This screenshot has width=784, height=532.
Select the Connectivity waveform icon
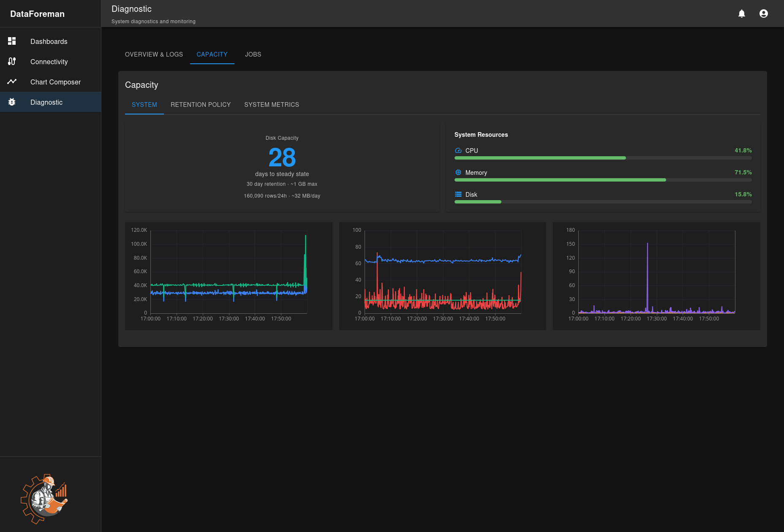(12, 61)
